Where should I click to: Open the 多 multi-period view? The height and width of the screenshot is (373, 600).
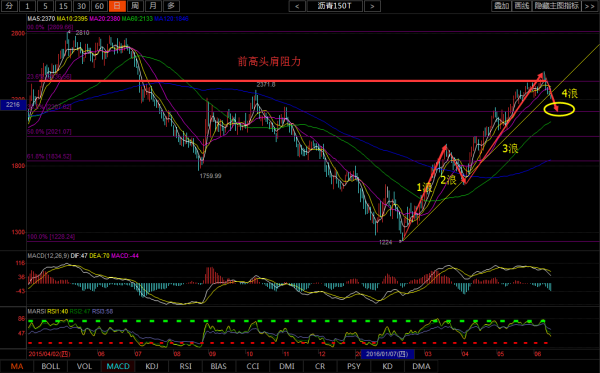point(171,6)
